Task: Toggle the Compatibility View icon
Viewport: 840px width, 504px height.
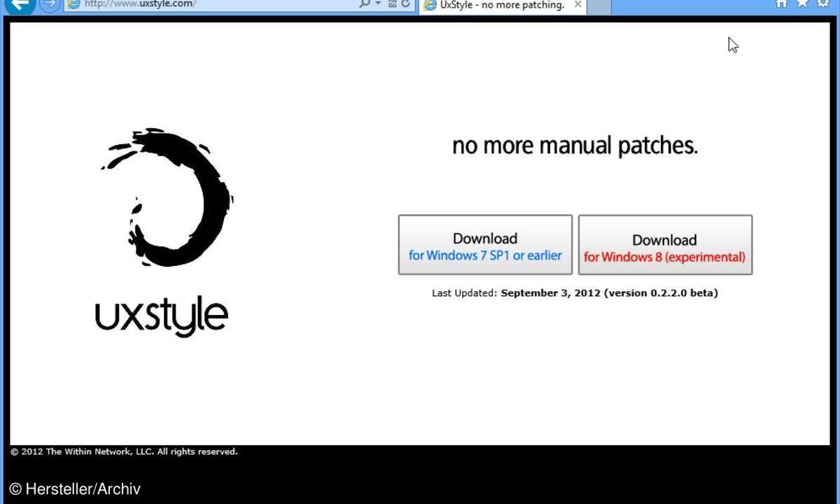Action: 393,4
